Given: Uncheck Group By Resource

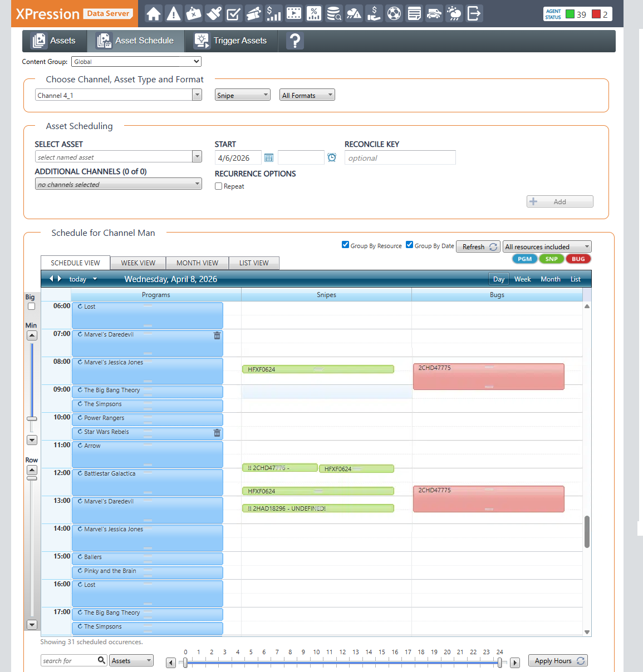Looking at the screenshot, I should 345,245.
